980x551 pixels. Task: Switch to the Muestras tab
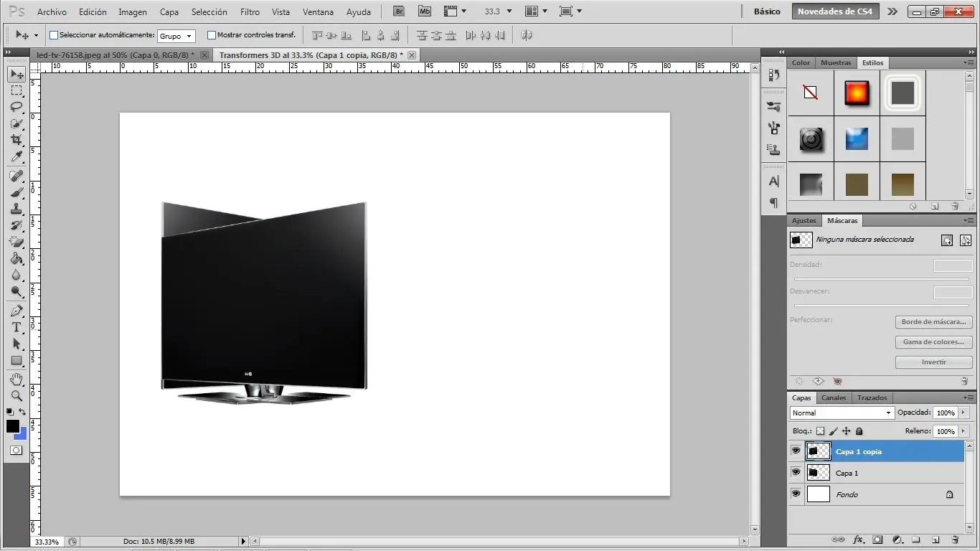836,62
